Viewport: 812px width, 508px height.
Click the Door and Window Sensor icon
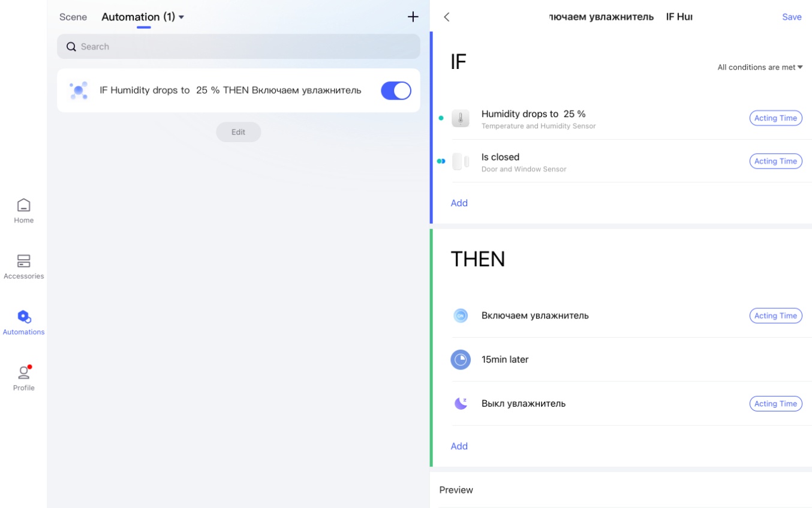point(461,161)
